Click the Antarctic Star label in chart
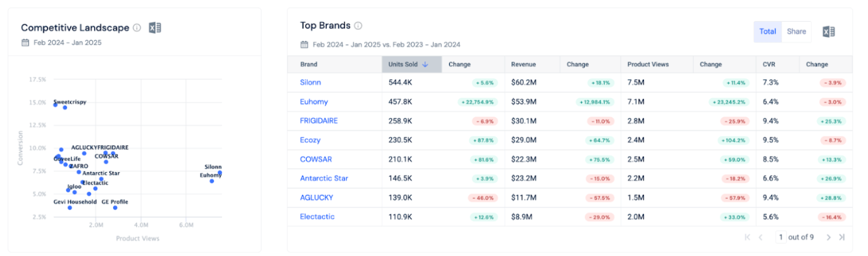The height and width of the screenshot is (256, 868). (101, 173)
